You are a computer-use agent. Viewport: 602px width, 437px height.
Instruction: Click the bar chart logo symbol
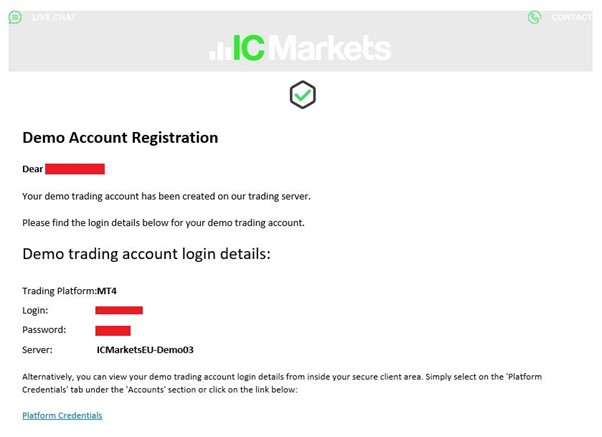[x=220, y=49]
